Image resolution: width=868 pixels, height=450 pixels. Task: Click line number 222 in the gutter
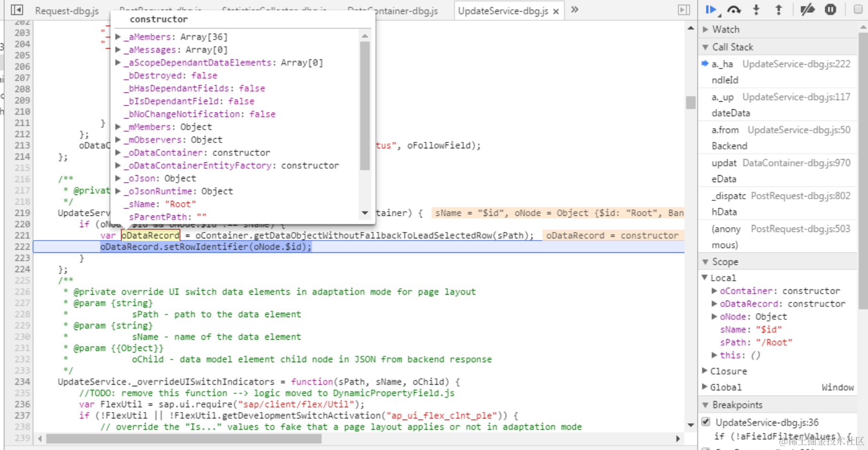tap(22, 246)
